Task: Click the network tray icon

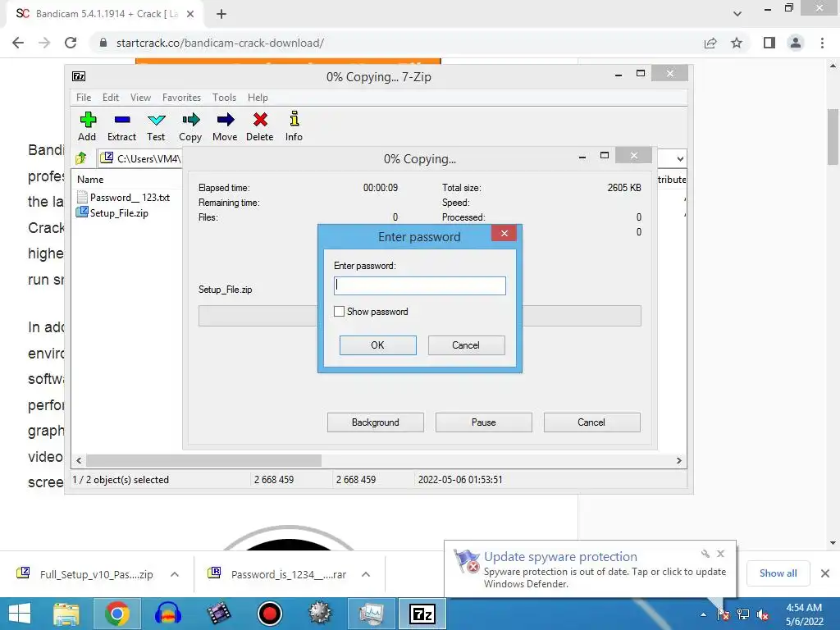Action: [x=743, y=615]
